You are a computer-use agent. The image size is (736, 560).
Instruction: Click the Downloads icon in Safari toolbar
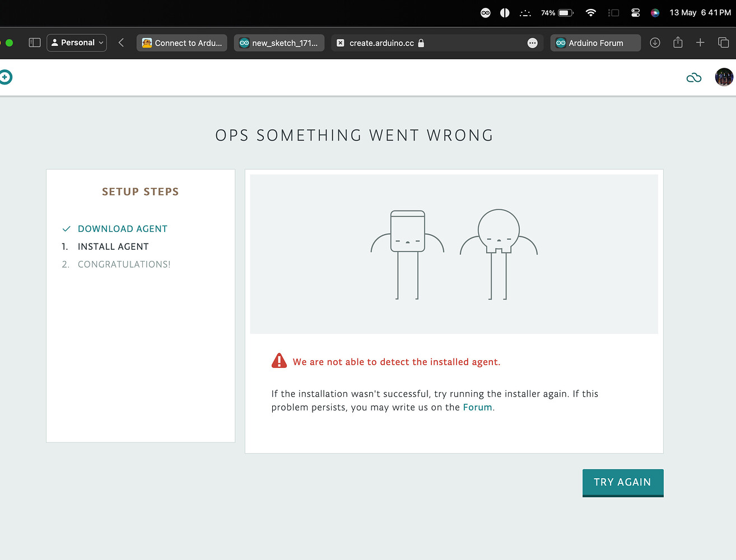click(x=655, y=43)
